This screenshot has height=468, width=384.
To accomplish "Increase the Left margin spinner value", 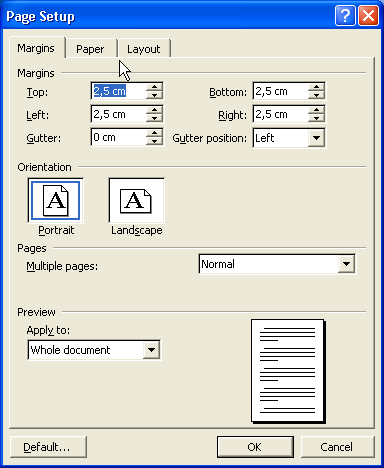I will (x=154, y=110).
